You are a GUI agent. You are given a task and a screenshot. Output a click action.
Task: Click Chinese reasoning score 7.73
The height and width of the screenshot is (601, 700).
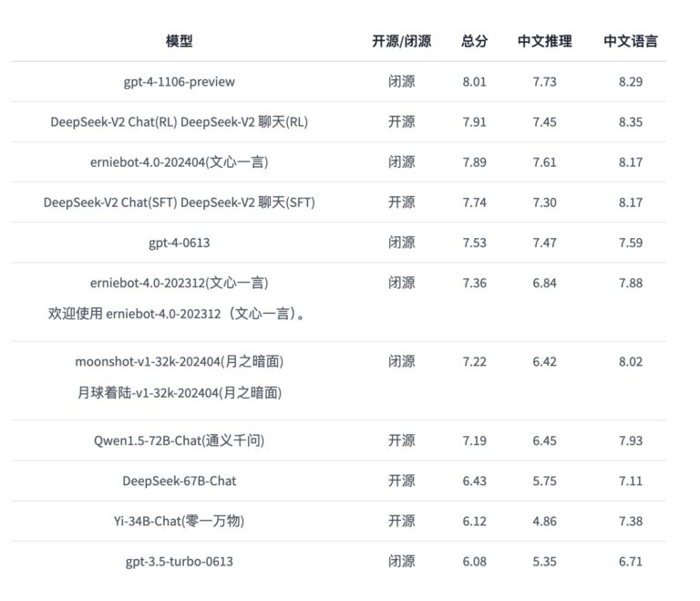(x=545, y=82)
